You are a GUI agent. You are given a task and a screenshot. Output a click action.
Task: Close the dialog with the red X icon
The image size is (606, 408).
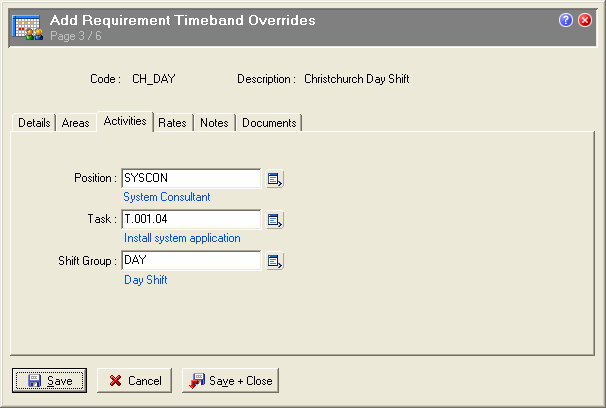(585, 20)
